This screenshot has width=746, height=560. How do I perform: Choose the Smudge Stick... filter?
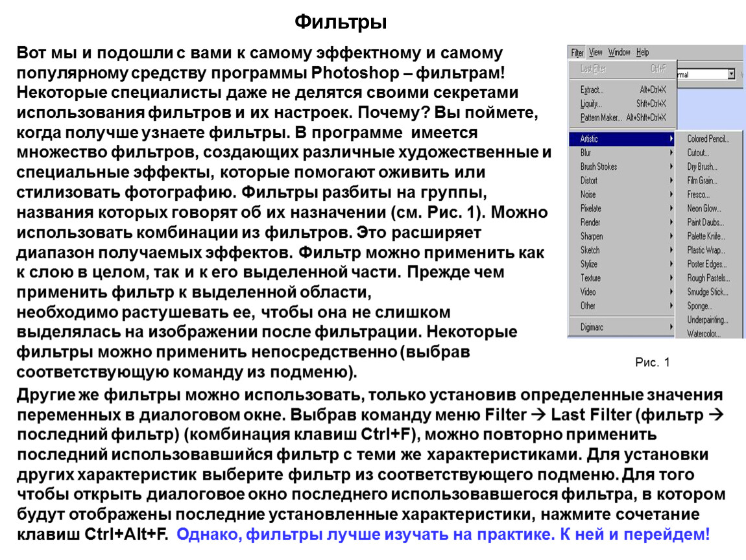coord(708,292)
